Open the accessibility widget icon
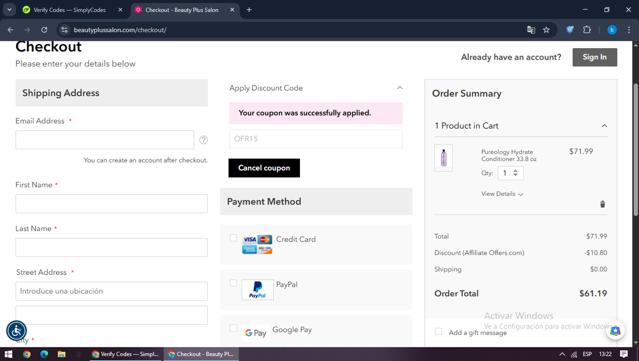 [16, 331]
